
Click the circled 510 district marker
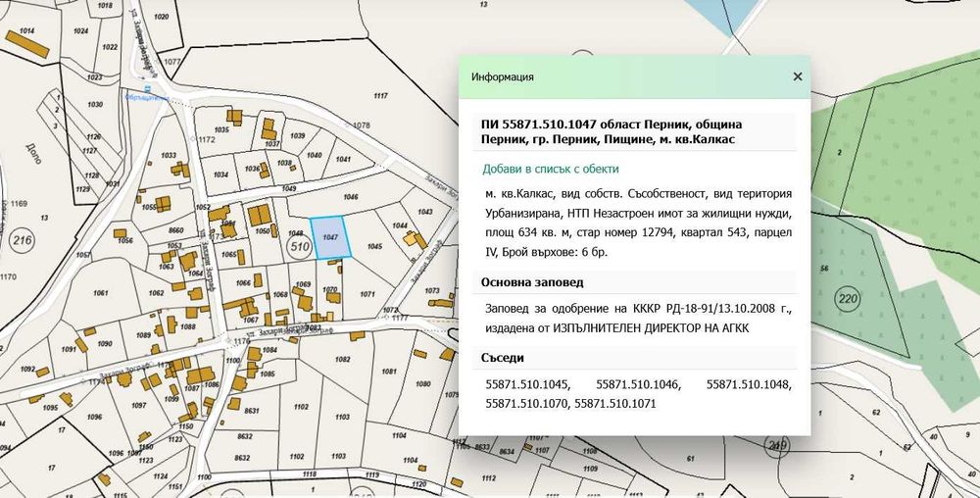301,247
